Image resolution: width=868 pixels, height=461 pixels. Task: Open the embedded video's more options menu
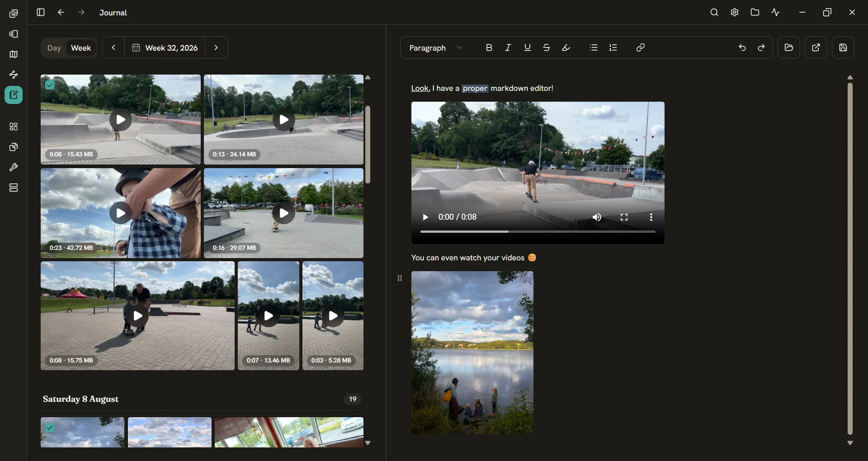point(651,217)
